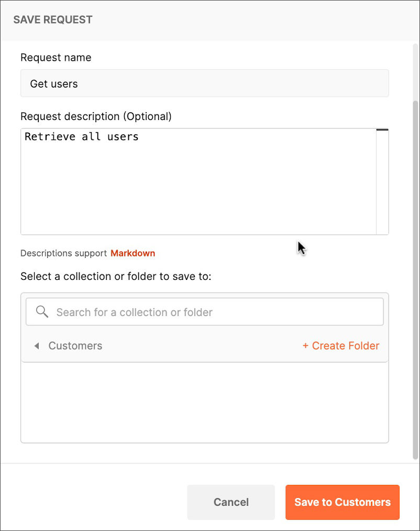The width and height of the screenshot is (420, 531).
Task: Click the empty folder list area below Customers
Action: pos(204,403)
